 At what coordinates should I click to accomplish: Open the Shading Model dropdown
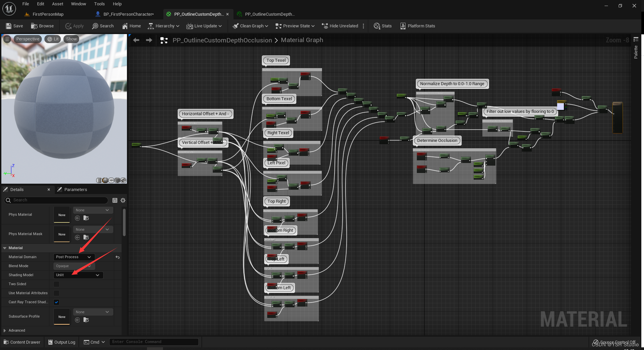(x=78, y=275)
